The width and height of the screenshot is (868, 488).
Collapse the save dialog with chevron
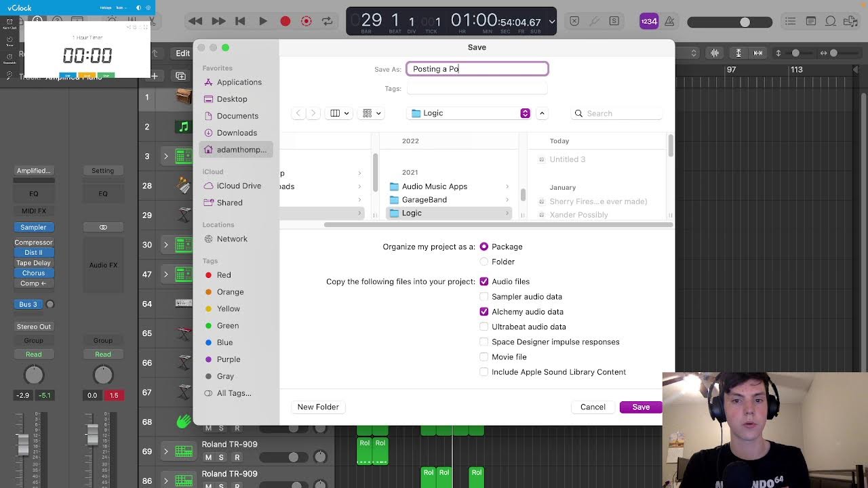[542, 113]
